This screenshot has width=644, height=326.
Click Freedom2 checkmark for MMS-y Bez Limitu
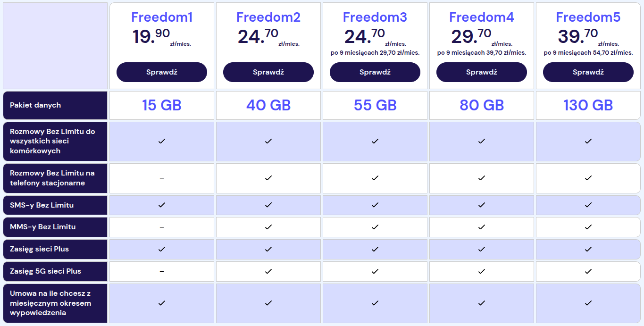point(268,227)
